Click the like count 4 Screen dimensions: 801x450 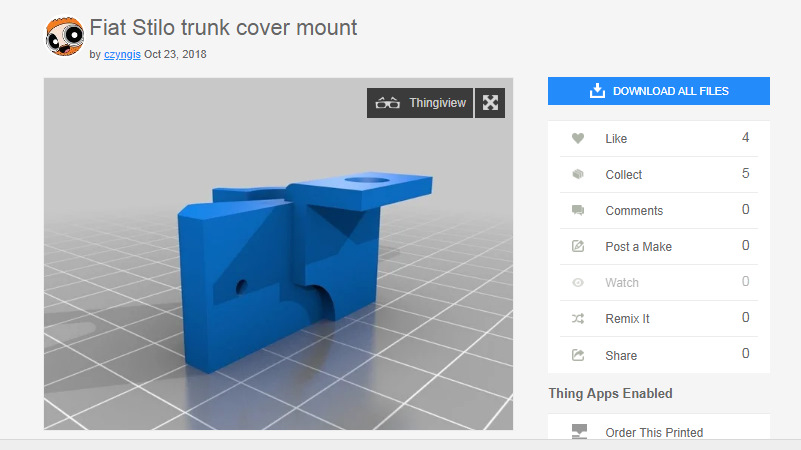coord(745,137)
